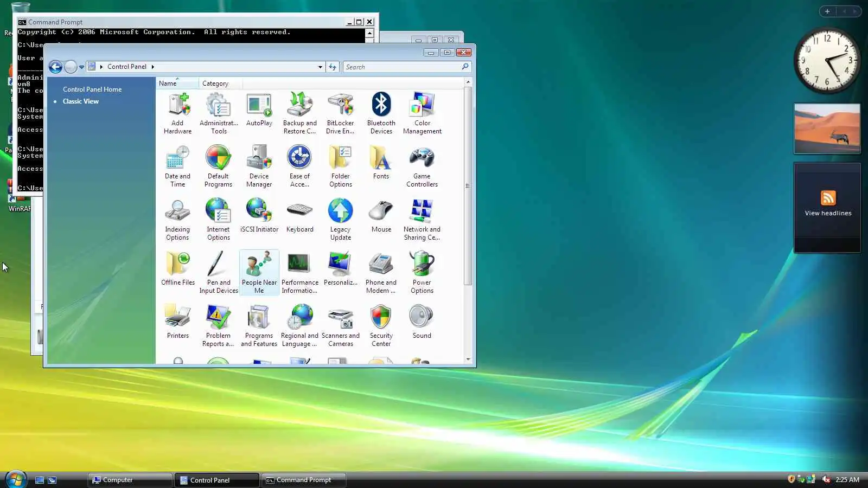This screenshot has height=488, width=868.
Task: Open Default Programs icon
Action: click(218, 166)
